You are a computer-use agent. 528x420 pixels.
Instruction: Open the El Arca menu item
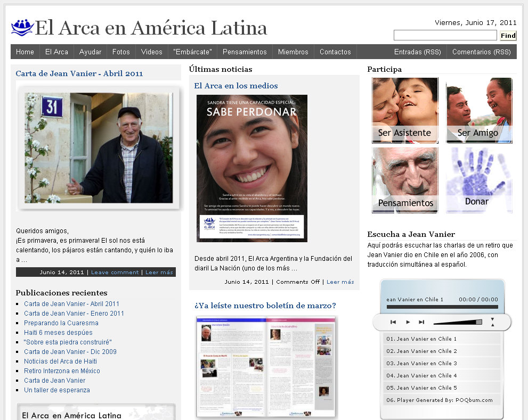point(56,52)
